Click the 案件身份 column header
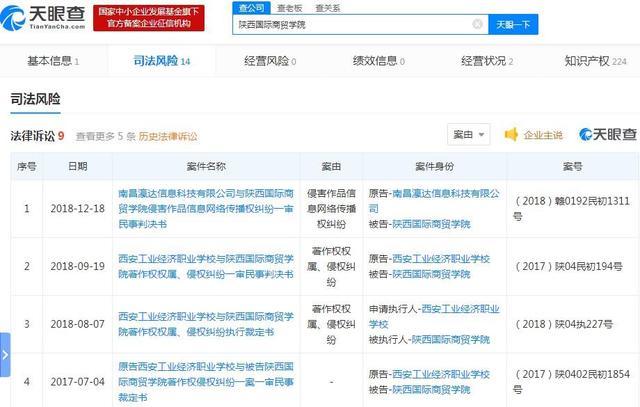The height and width of the screenshot is (407, 640). [x=434, y=166]
